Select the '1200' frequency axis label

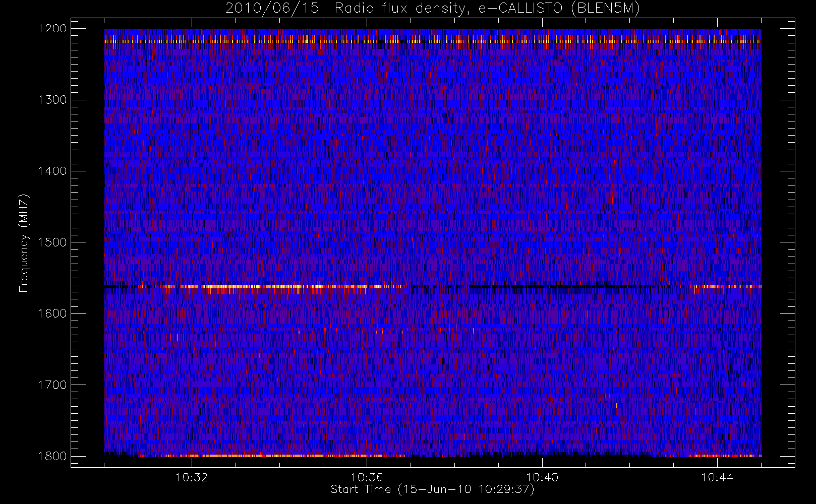[x=52, y=29]
